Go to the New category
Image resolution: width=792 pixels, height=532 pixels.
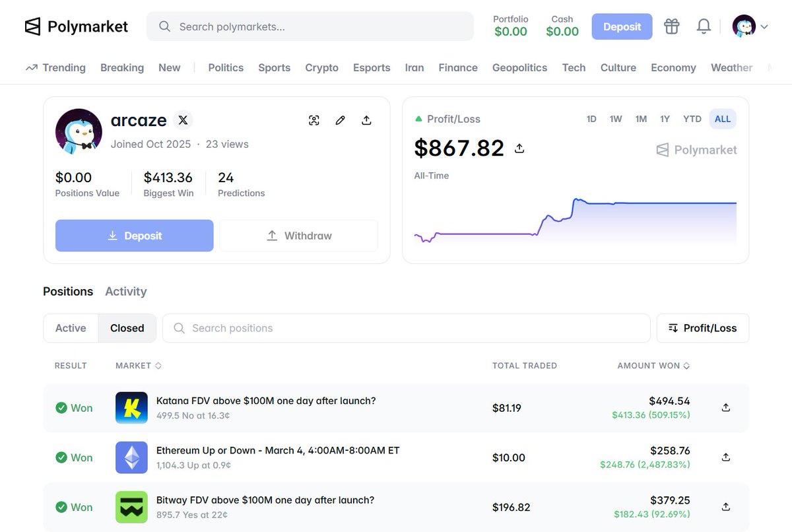170,67
